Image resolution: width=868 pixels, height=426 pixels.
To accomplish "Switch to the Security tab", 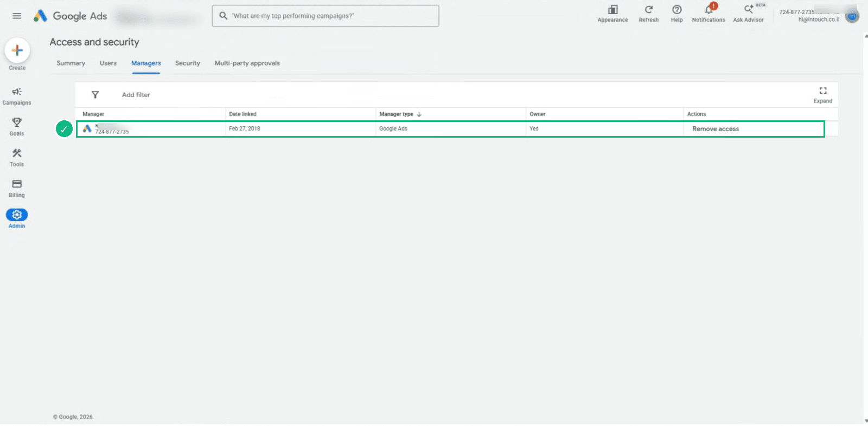I will tap(188, 63).
